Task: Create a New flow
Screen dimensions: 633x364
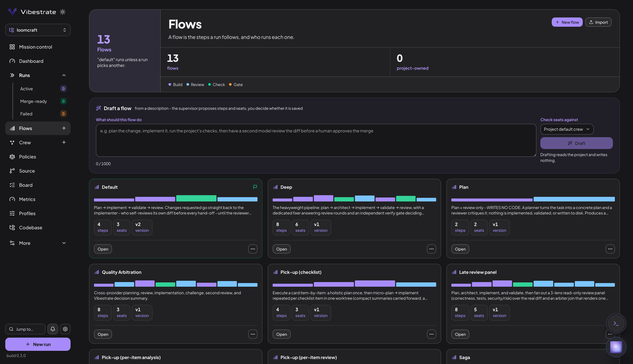Action: point(567,22)
